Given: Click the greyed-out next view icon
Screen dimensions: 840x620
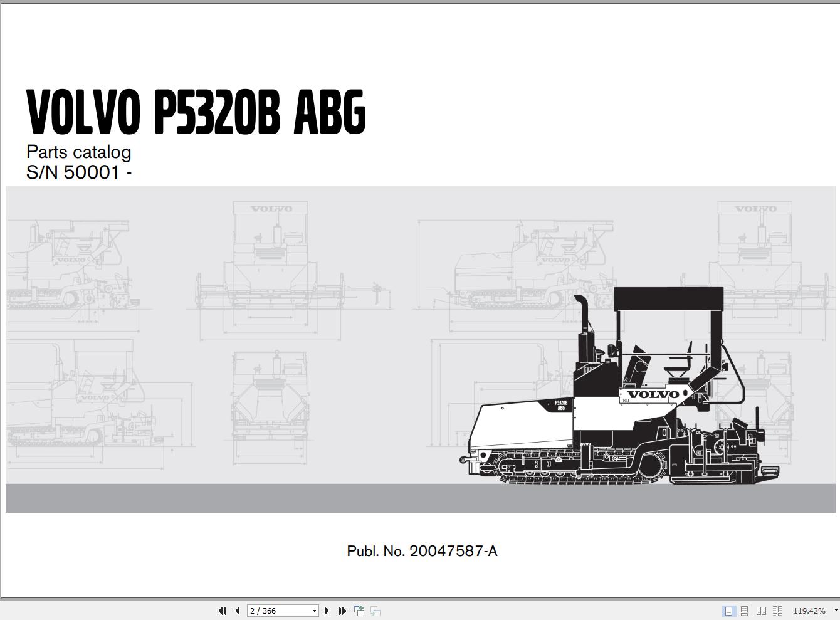Looking at the screenshot, I should 375,611.
